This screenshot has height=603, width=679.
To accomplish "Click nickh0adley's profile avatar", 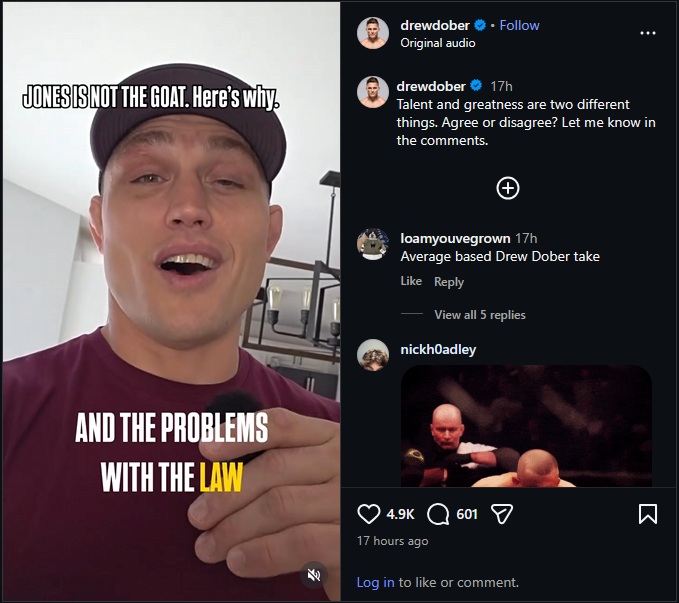I will 373,355.
